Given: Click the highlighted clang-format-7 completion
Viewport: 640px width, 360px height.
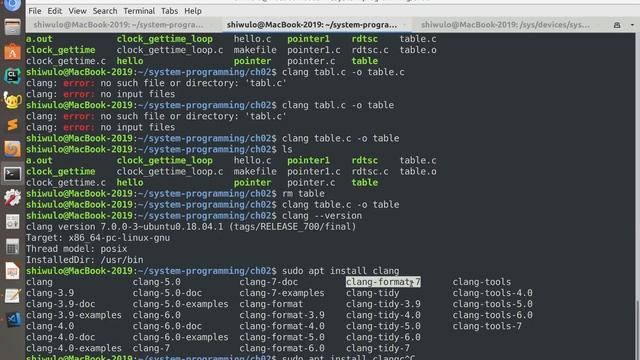Looking at the screenshot, I should [383, 282].
